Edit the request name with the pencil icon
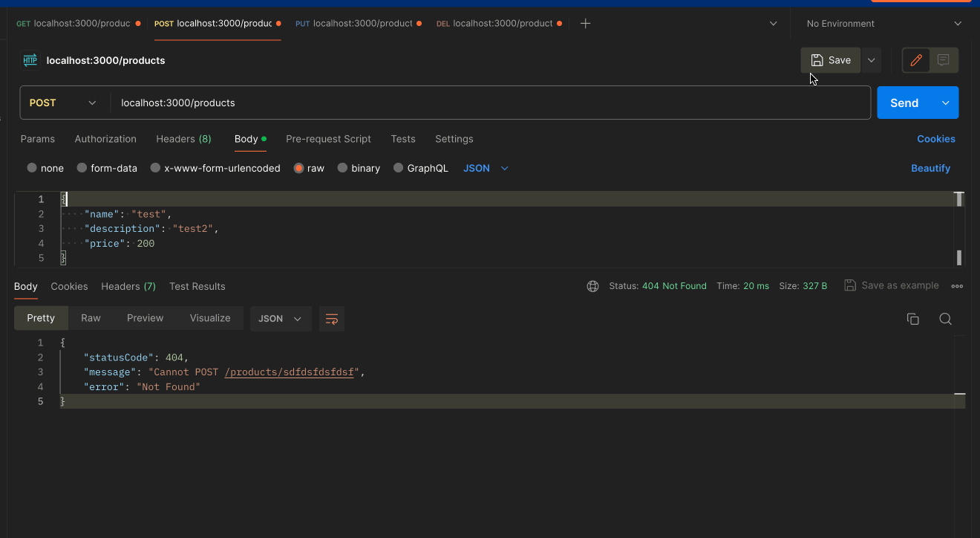Image resolution: width=980 pixels, height=538 pixels. [915, 60]
